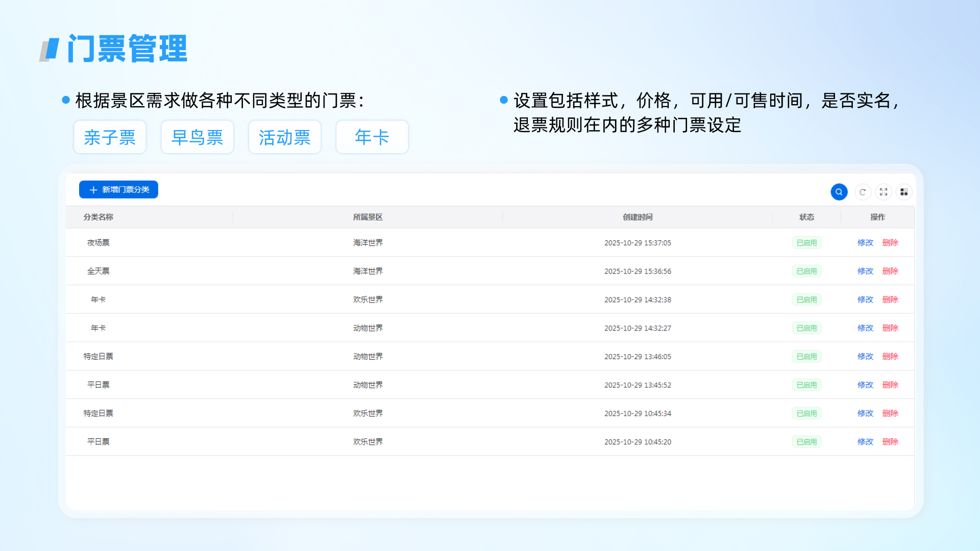The width and height of the screenshot is (980, 551).
Task: Select the 年卡 tag button
Action: [372, 137]
